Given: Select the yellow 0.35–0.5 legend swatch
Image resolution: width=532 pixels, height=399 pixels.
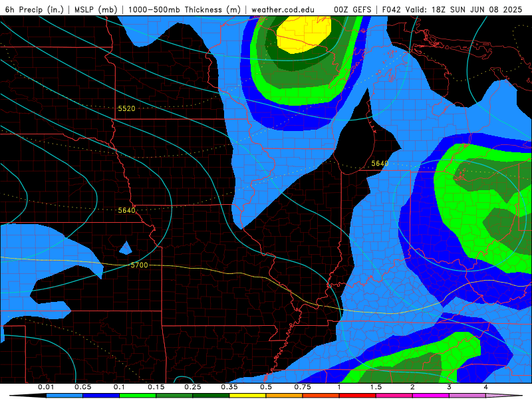Looking at the screenshot, I should point(247,396).
